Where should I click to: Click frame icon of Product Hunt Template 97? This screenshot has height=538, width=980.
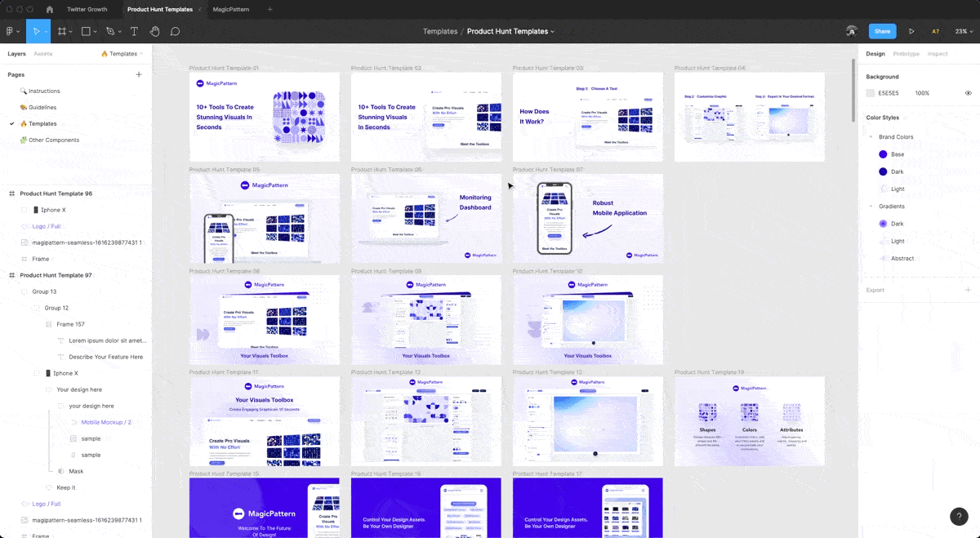pyautogui.click(x=11, y=275)
